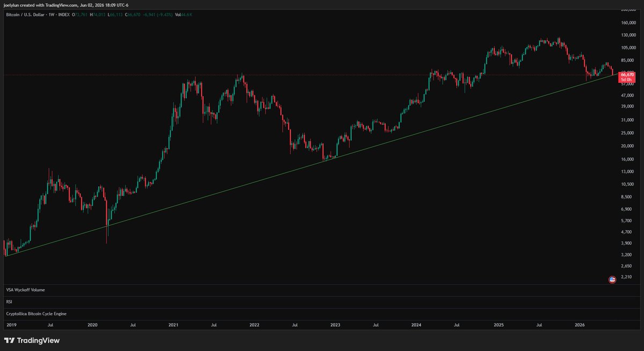Click the TradingView logo at bottom left
644x351 pixels.
(x=32, y=340)
